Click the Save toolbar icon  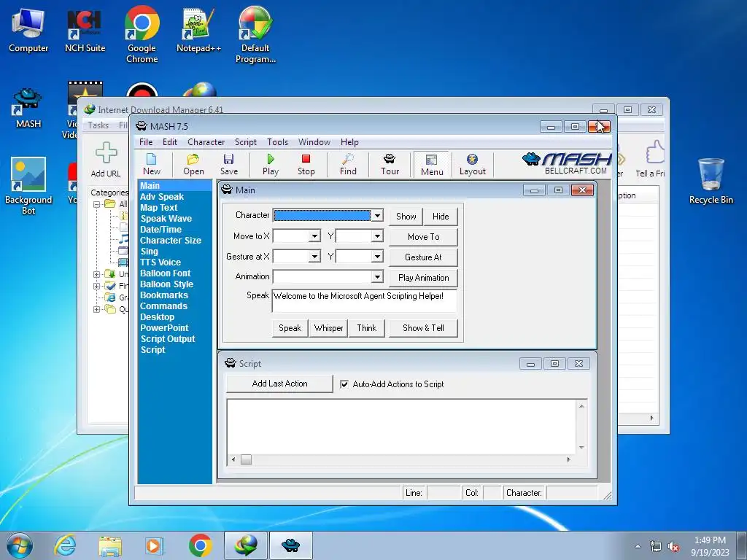pyautogui.click(x=228, y=164)
